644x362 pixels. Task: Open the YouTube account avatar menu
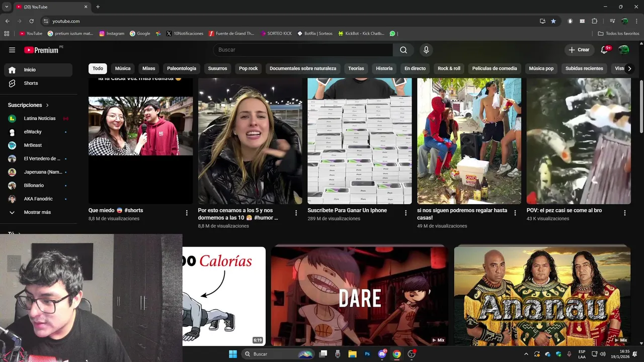tap(624, 50)
